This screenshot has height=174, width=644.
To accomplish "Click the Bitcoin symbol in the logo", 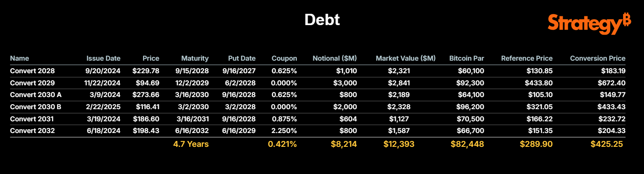I will point(626,19).
